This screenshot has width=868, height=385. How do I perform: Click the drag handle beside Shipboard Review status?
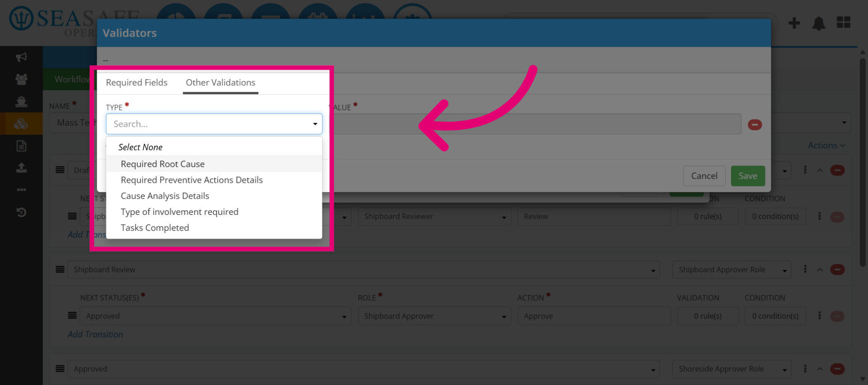tap(60, 269)
